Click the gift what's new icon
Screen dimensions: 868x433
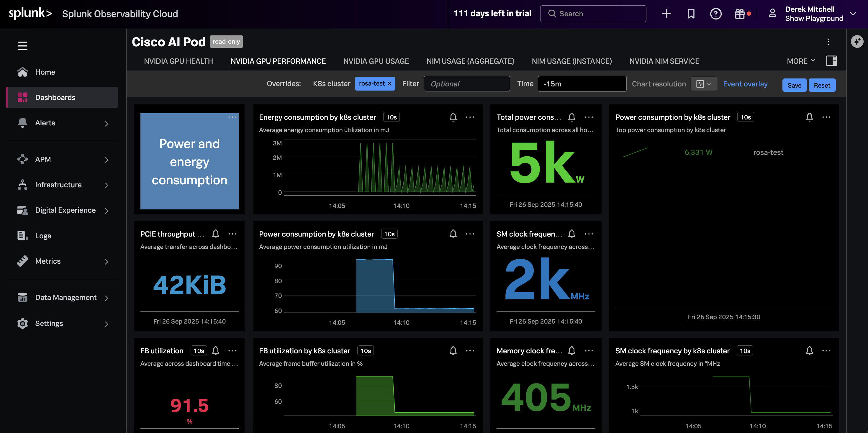tap(740, 14)
